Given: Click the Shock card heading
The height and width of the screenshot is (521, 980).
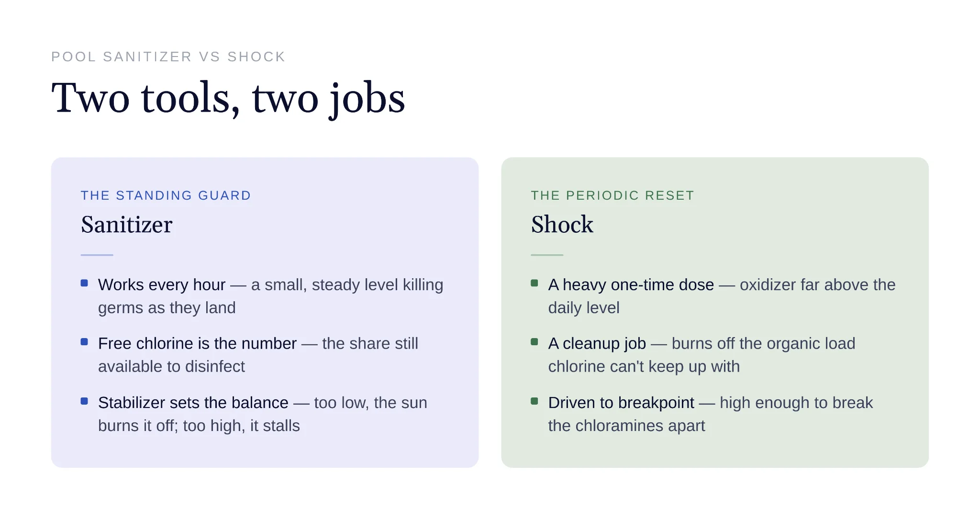Looking at the screenshot, I should point(562,225).
